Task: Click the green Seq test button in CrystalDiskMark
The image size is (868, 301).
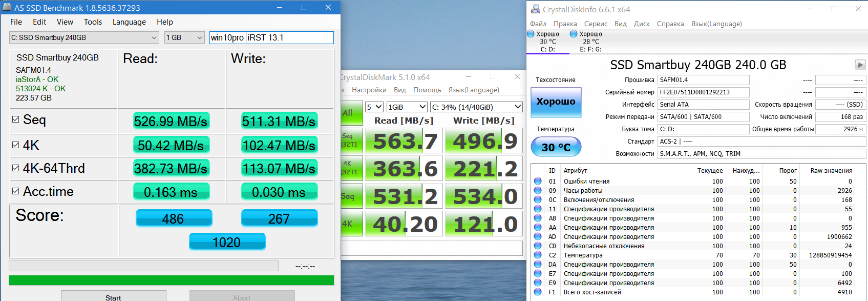Action: (x=351, y=196)
